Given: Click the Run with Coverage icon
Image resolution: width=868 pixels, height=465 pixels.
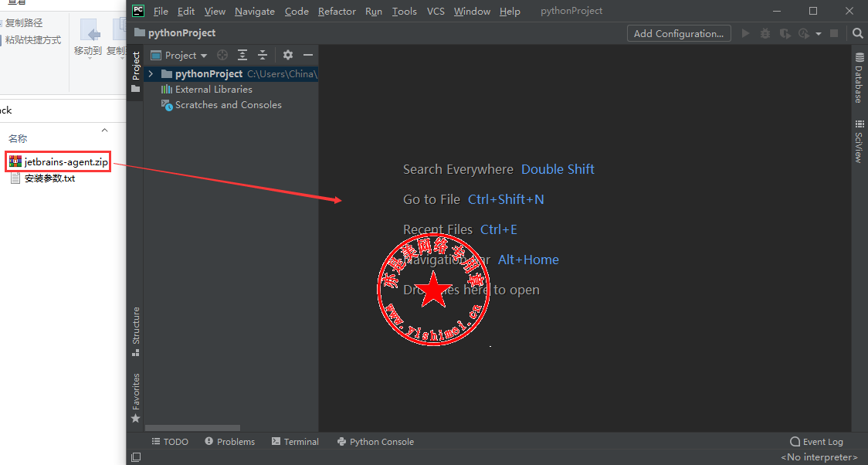Looking at the screenshot, I should point(785,34).
